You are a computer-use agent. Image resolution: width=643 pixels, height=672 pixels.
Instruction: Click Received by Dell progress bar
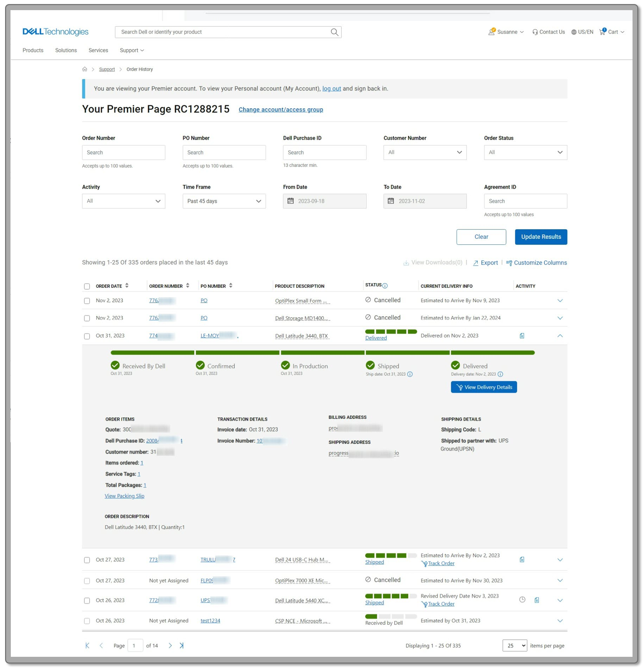click(391, 616)
